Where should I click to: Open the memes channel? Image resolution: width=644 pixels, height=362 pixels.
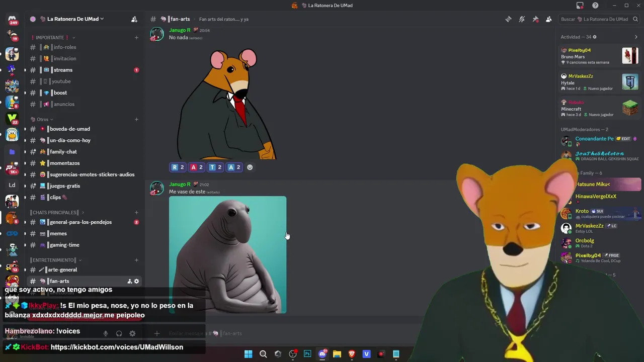point(84,234)
